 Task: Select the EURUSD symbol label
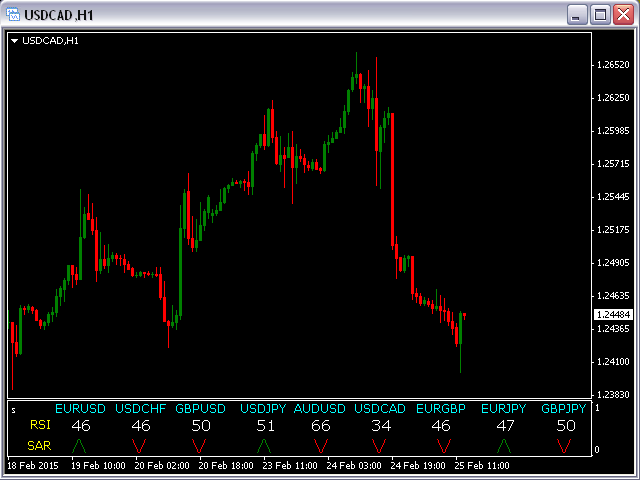(80, 409)
